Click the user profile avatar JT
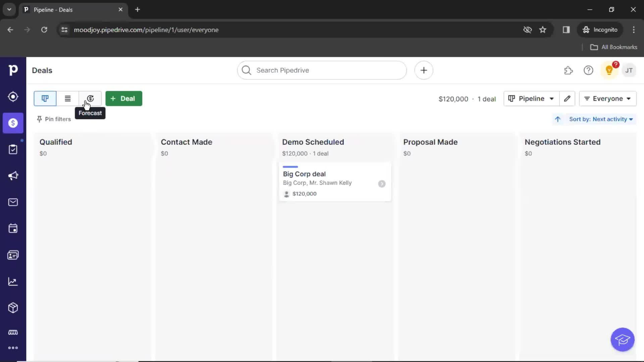644x362 pixels. [x=629, y=70]
